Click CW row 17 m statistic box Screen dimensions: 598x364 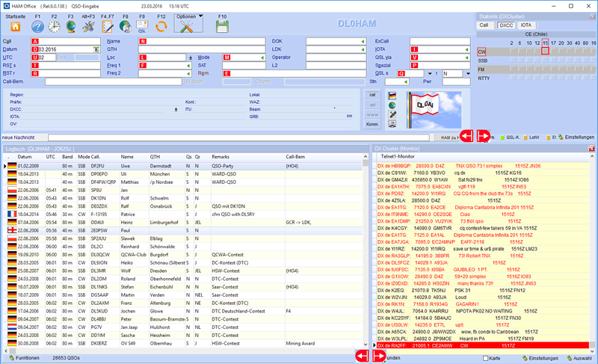553,51
